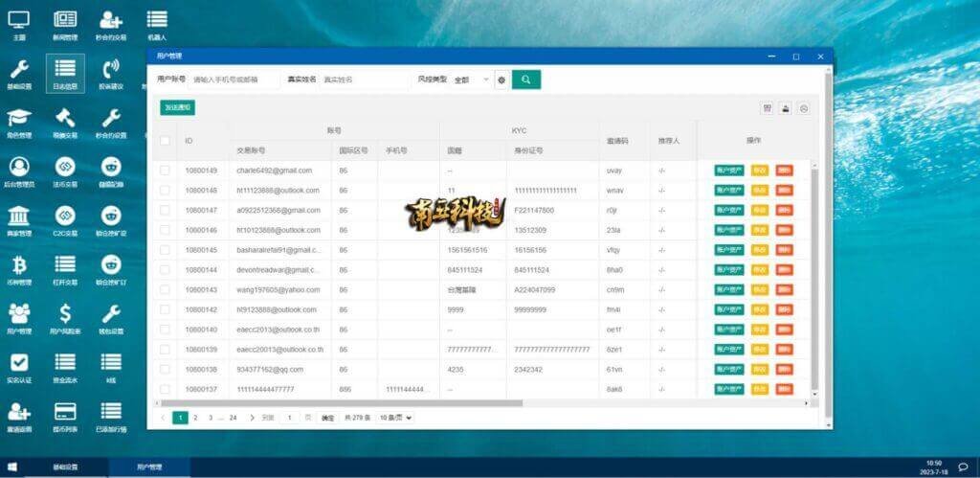
Task: Tick the select-all checkbox in the table header
Action: click(165, 141)
